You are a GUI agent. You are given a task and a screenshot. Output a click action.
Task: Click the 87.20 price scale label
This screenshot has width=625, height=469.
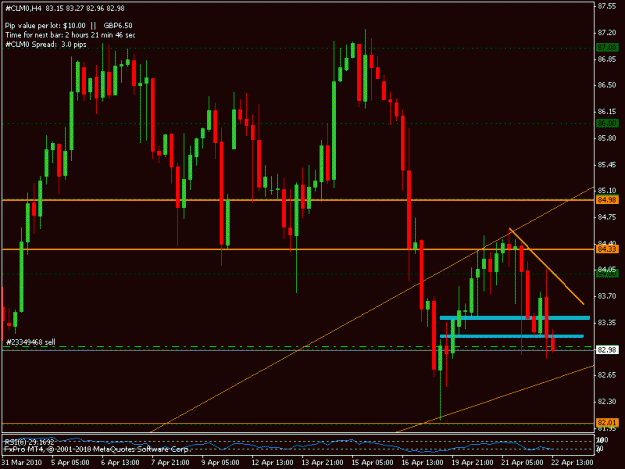pyautogui.click(x=607, y=33)
